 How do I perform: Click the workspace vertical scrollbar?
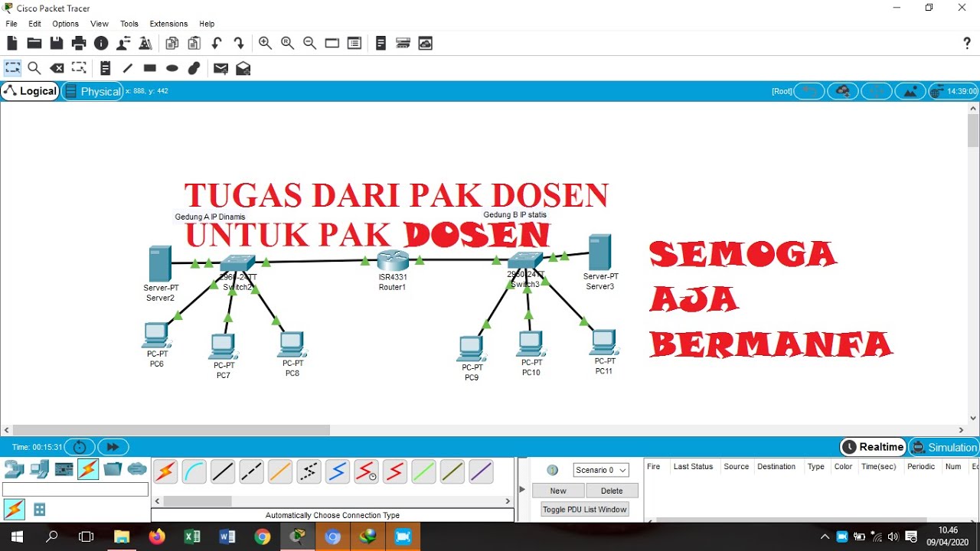[973, 131]
